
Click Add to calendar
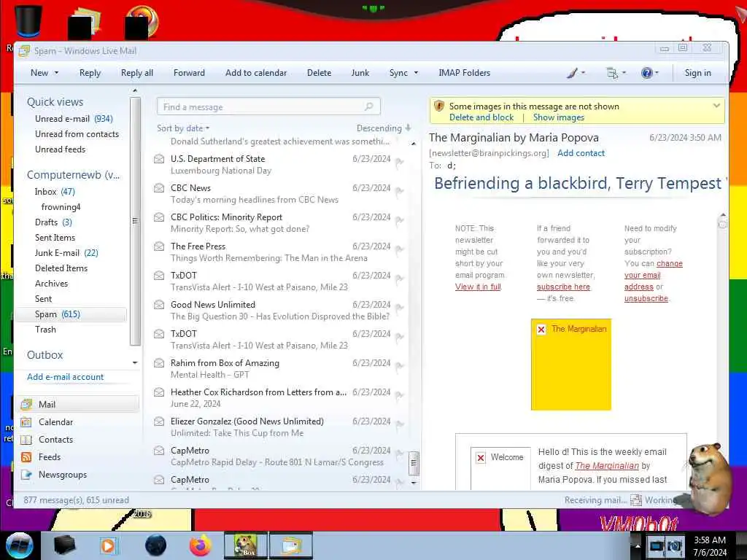256,73
